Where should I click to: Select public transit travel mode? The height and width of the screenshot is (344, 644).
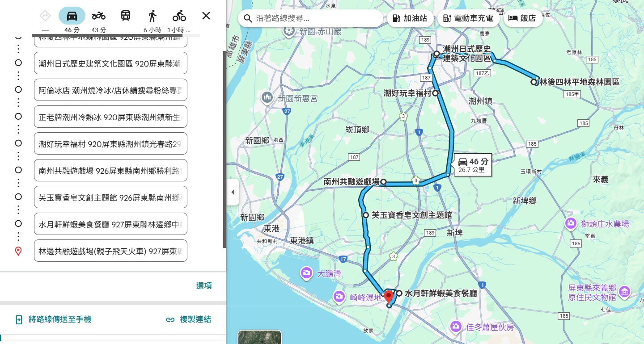pos(126,16)
